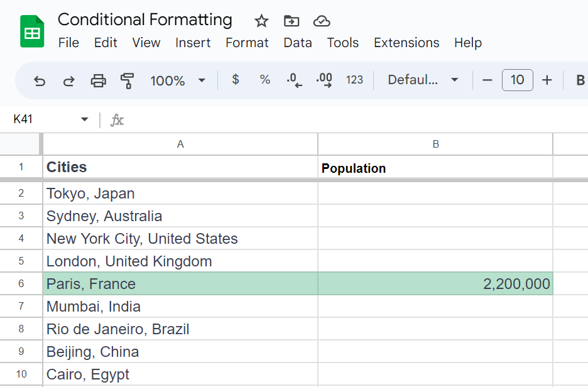Format as currency with dollar icon

(x=236, y=80)
